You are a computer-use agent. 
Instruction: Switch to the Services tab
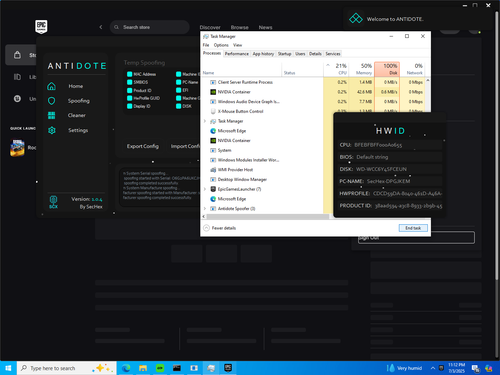333,54
